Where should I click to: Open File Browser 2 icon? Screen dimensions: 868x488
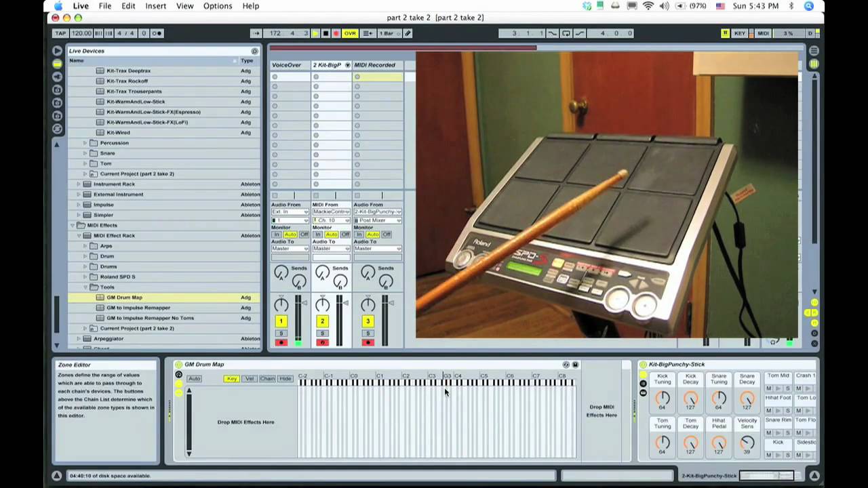point(57,102)
